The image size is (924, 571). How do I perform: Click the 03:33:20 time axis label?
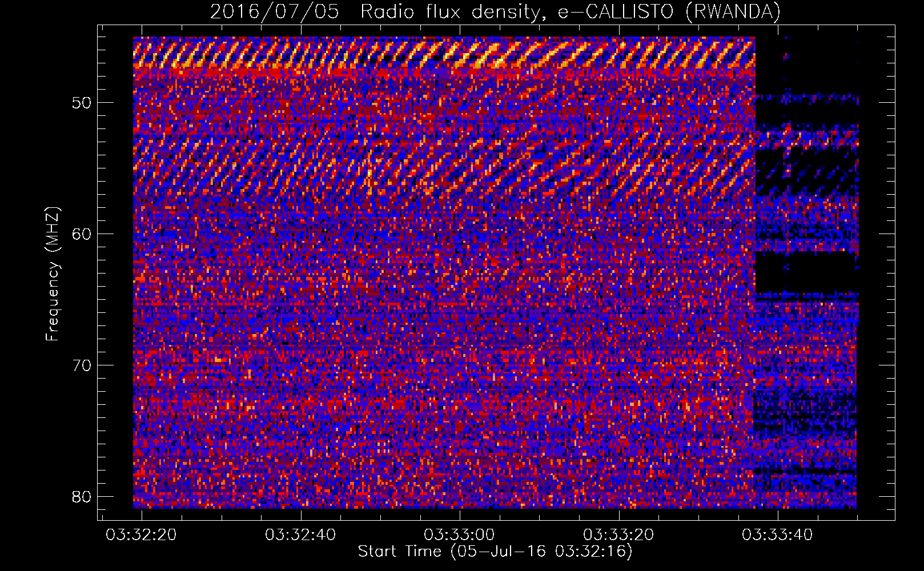[x=618, y=535]
